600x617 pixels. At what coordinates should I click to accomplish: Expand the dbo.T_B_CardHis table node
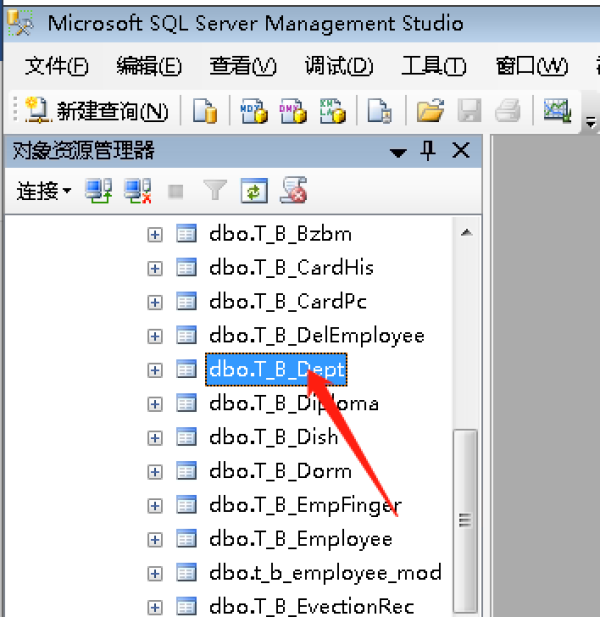(x=155, y=269)
